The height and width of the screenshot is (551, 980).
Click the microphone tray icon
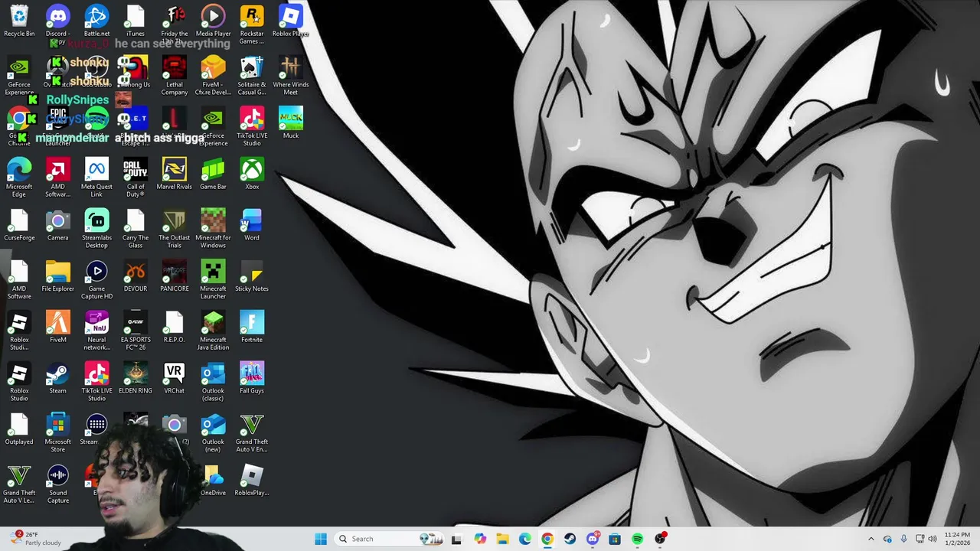tap(903, 539)
